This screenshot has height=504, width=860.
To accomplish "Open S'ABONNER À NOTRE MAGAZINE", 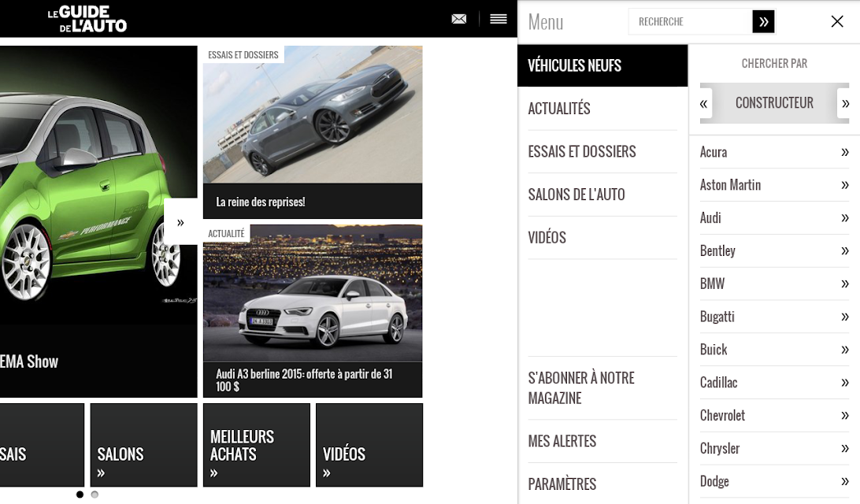I will tap(602, 387).
